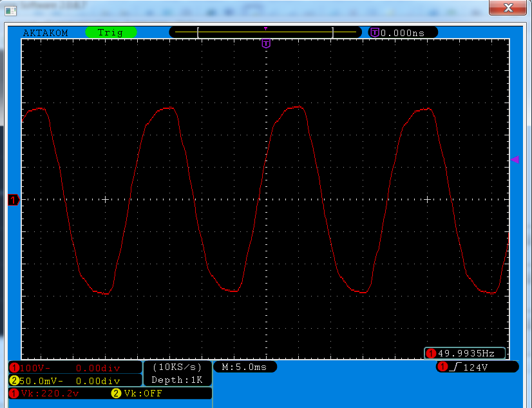
Task: Click the 124V trigger level readout
Action: pos(475,367)
